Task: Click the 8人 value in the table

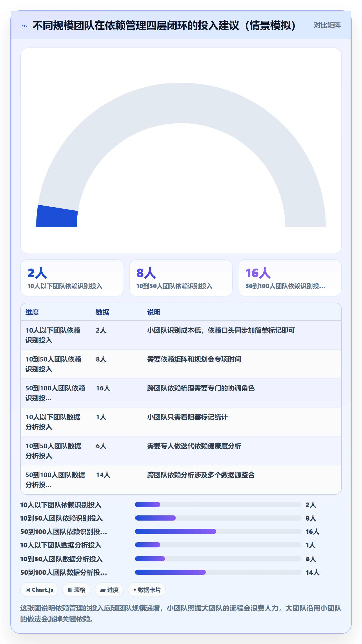Action: (101, 359)
